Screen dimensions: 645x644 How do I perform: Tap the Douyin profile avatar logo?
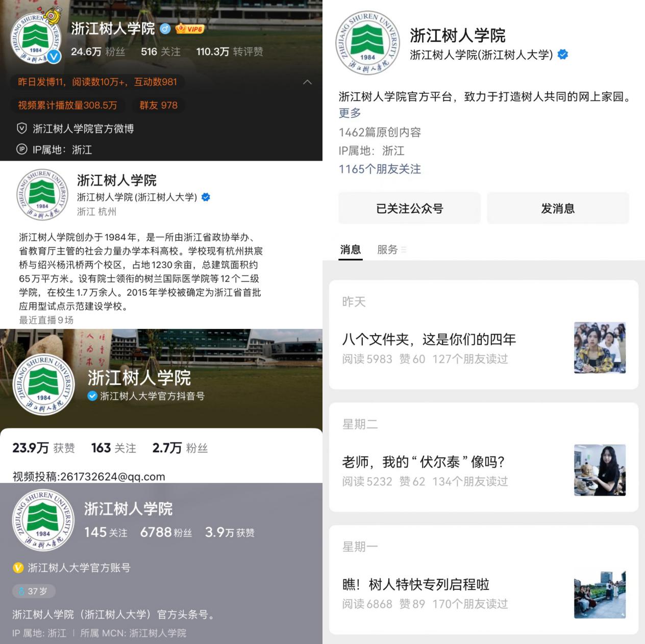(44, 383)
